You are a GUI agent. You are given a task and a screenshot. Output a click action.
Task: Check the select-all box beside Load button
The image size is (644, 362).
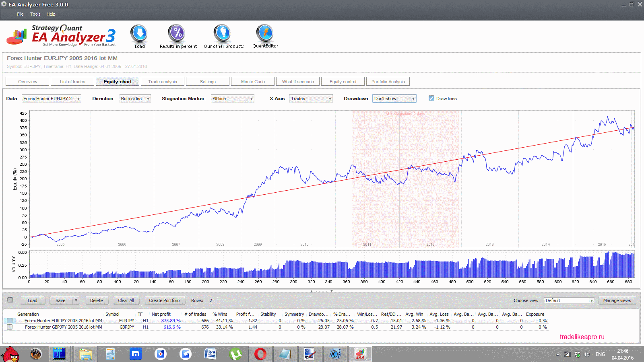coord(10,300)
